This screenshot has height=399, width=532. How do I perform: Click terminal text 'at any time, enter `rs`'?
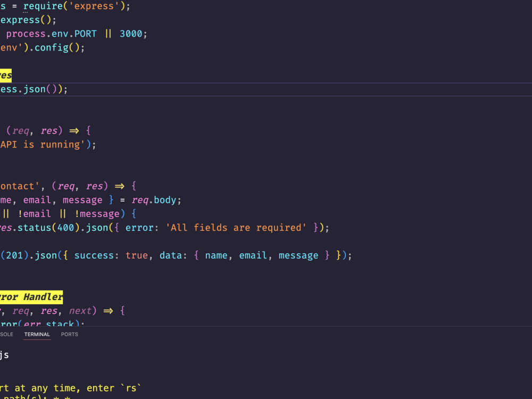(77, 388)
